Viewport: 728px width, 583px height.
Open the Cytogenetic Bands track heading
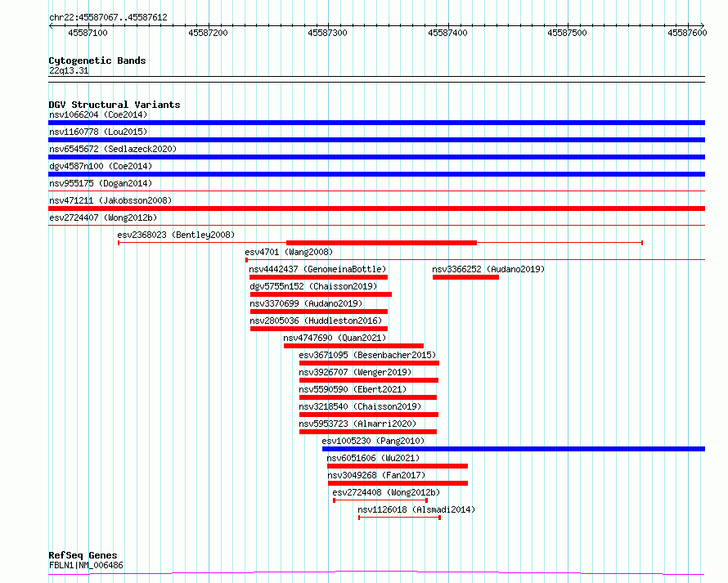[97, 61]
